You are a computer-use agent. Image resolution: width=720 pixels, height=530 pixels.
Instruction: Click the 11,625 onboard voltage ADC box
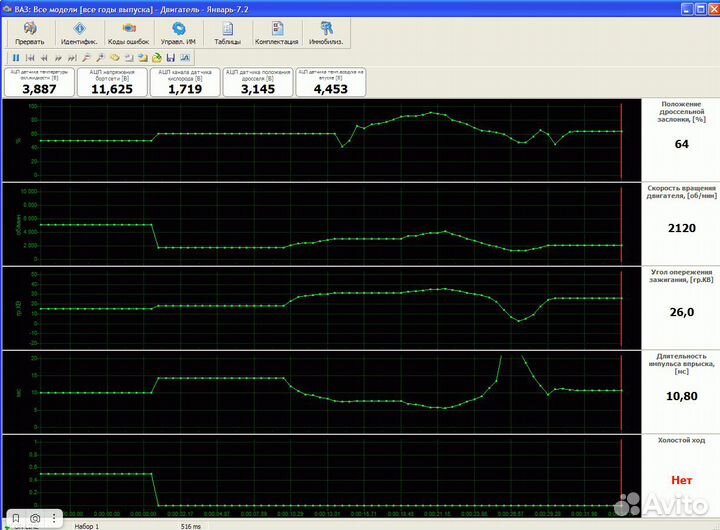click(111, 83)
